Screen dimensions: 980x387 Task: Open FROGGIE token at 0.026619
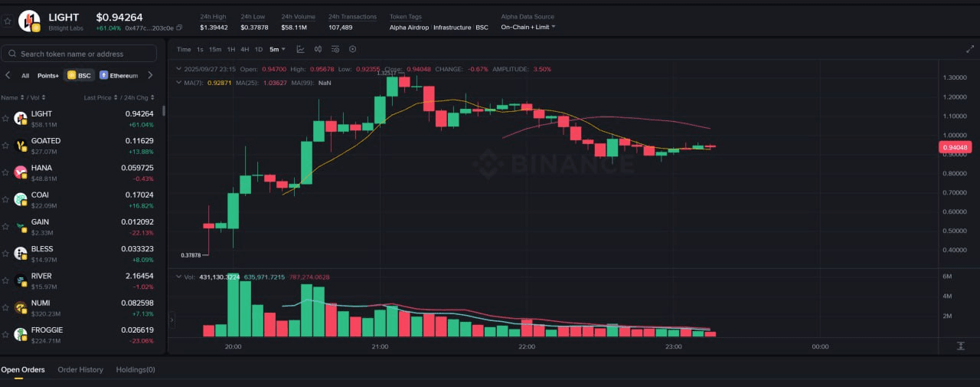(x=83, y=334)
